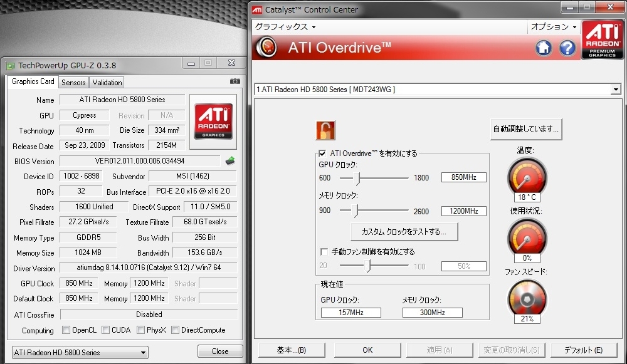Open the GPU-Z graphics card selector dropdown
Image resolution: width=627 pixels, height=364 pixels.
click(x=80, y=353)
